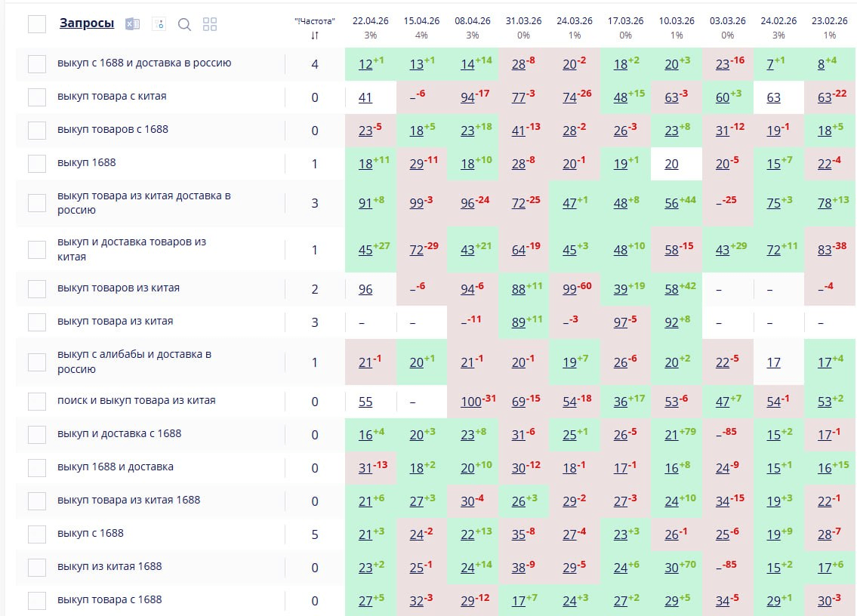Click frequency value 4 in 'выкуп с 1688 и доставка в россию'

pos(315,64)
